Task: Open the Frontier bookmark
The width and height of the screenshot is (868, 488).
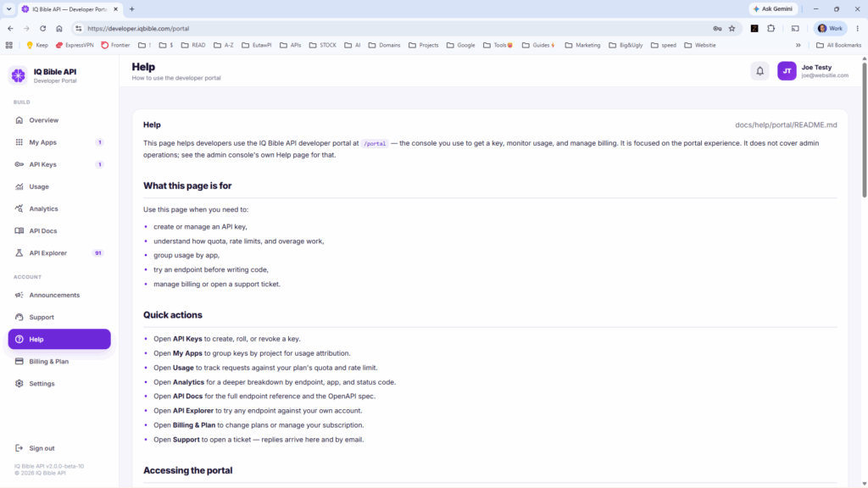Action: coord(115,46)
